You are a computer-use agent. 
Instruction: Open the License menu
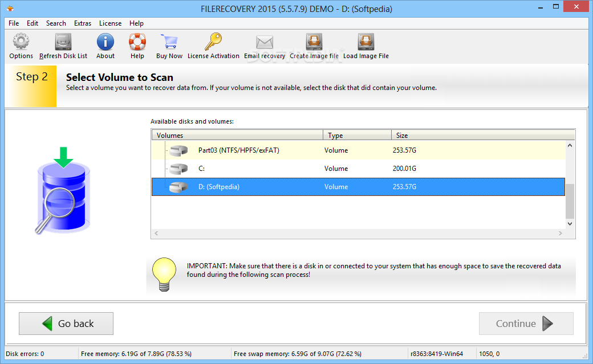(110, 23)
